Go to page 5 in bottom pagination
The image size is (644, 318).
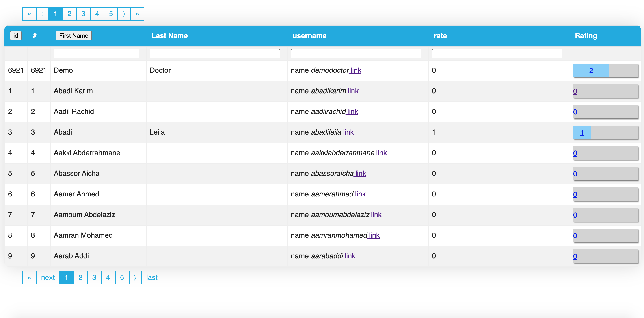point(122,277)
